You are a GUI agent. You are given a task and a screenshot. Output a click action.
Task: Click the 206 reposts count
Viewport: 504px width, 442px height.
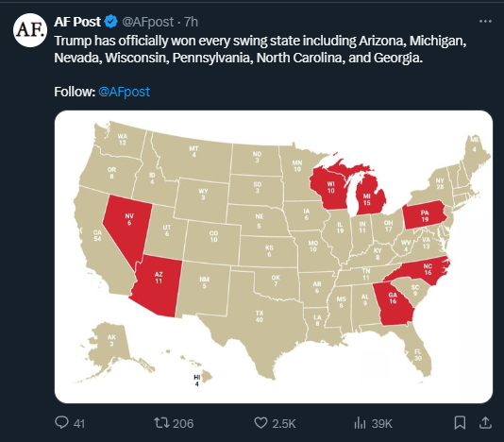point(183,423)
